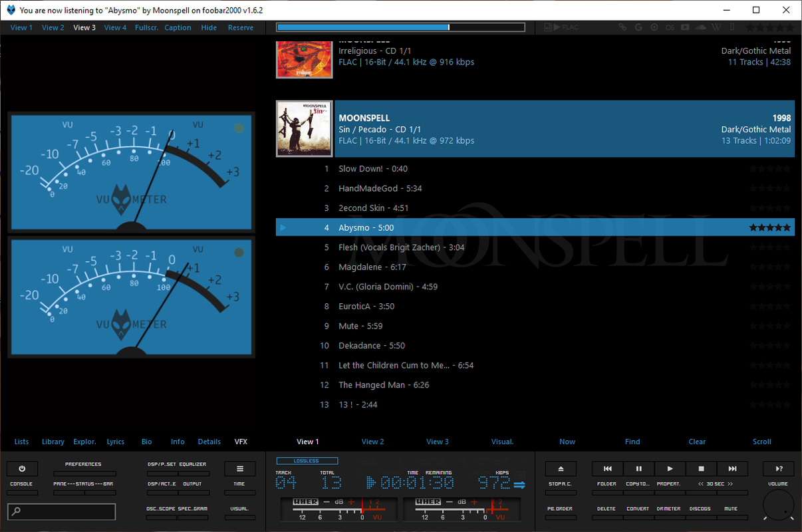Viewport: 802px width, 532px height.
Task: Open the YouTube icon
Action: point(686,27)
